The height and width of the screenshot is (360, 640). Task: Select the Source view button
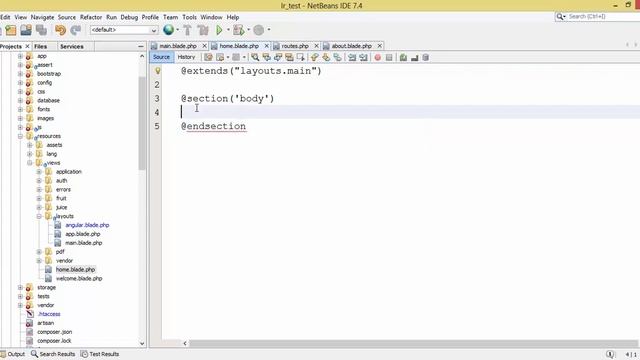pyautogui.click(x=161, y=57)
